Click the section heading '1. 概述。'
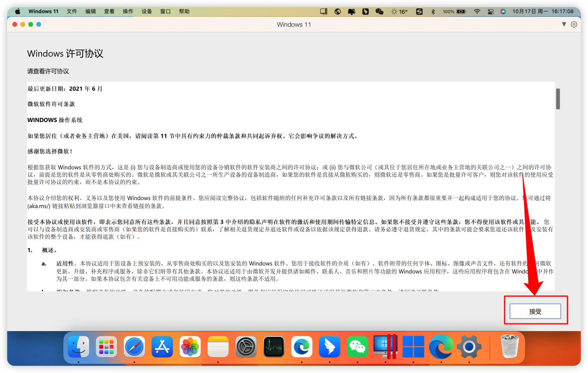The height and width of the screenshot is (373, 588). click(x=43, y=250)
